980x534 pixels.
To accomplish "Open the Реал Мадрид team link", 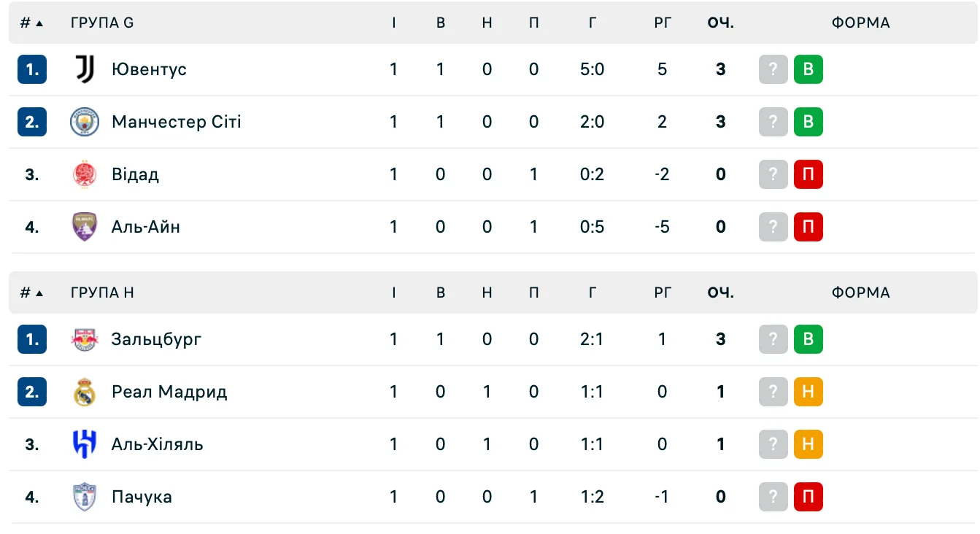I will [169, 392].
